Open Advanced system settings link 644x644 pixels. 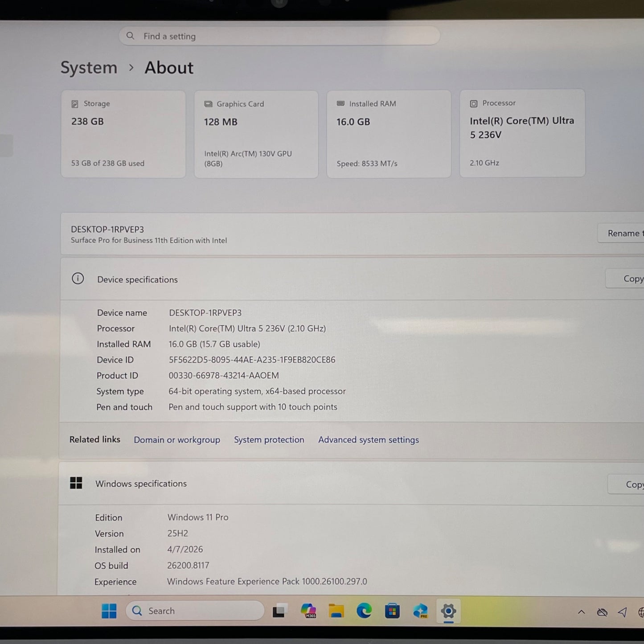(x=368, y=440)
